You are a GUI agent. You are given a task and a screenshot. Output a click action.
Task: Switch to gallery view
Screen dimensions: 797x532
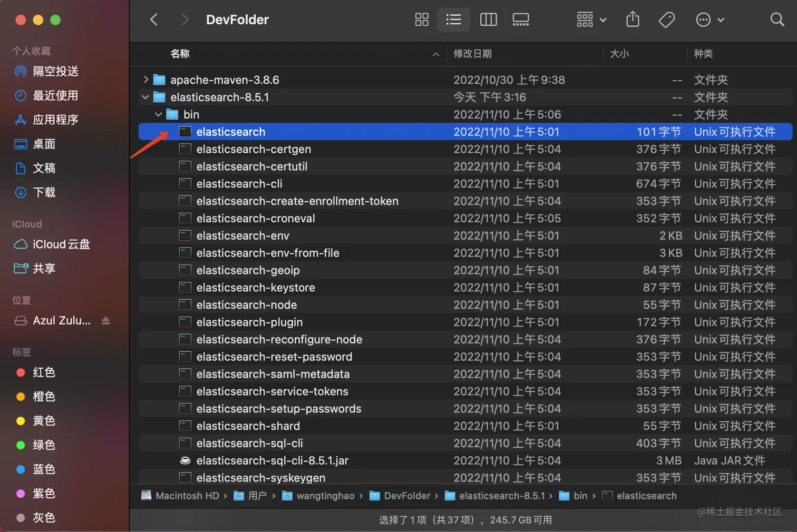(520, 20)
